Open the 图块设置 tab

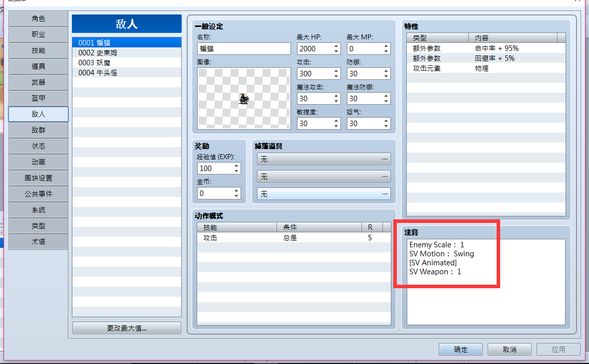[38, 178]
